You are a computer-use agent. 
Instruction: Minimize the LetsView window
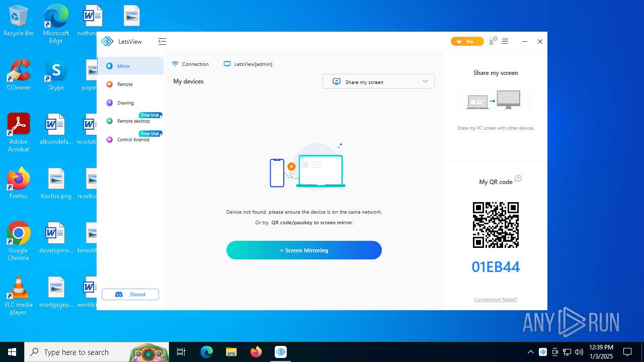[525, 42]
